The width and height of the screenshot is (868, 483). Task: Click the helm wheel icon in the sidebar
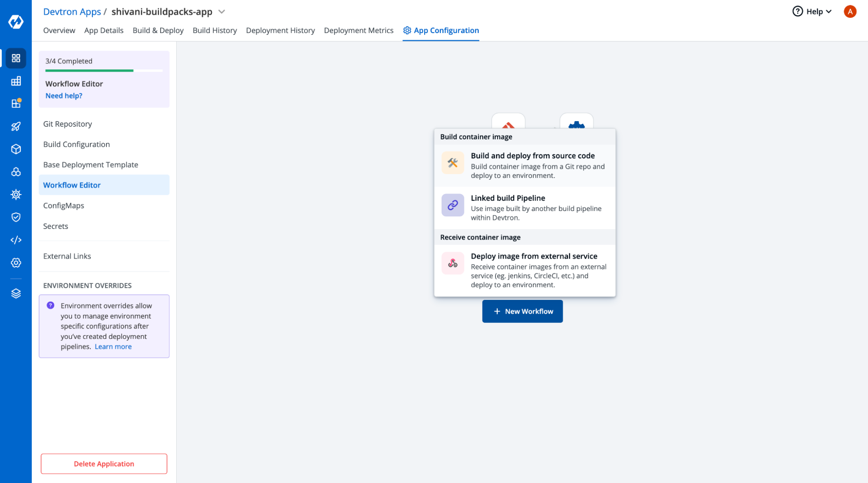click(x=16, y=194)
